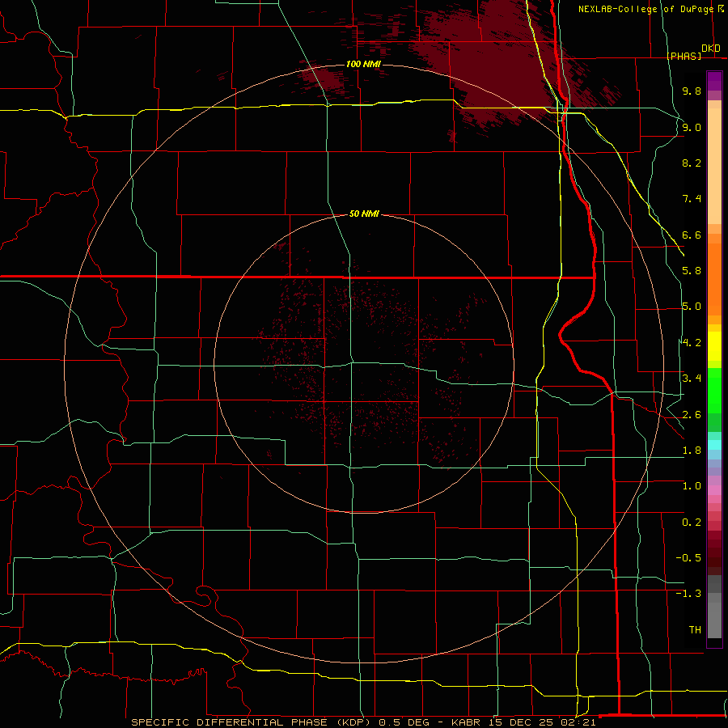Click the [PHAS] units label
The height and width of the screenshot is (728, 728).
(684, 56)
